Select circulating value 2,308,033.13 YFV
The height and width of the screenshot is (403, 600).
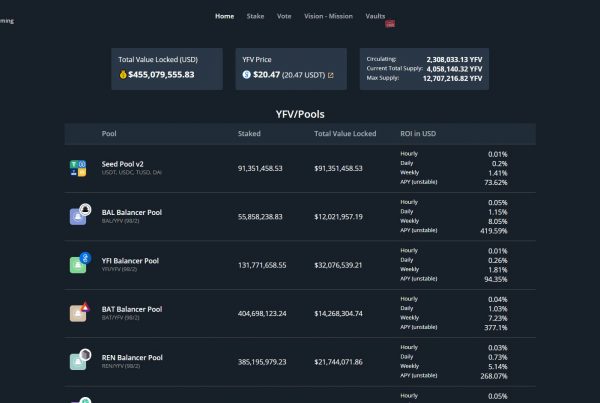click(x=454, y=60)
